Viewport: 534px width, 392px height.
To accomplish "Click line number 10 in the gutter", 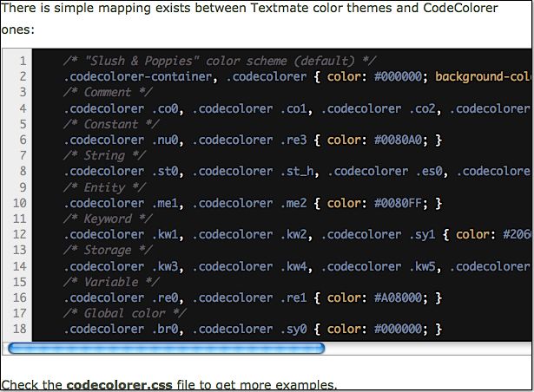I will point(20,203).
